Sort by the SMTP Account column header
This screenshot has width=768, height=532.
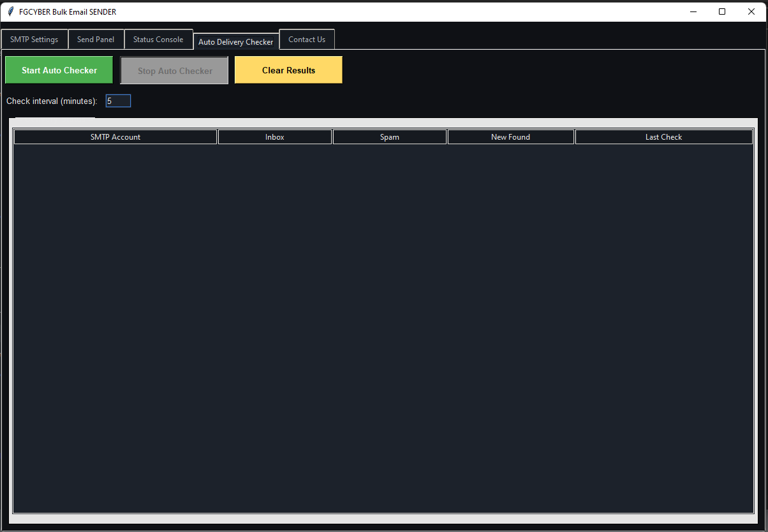tap(115, 137)
